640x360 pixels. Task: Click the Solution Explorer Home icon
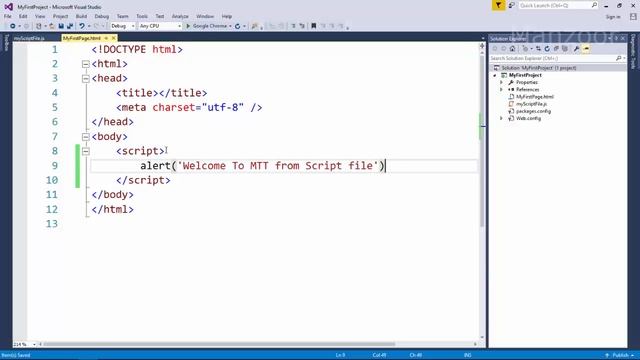(x=512, y=49)
